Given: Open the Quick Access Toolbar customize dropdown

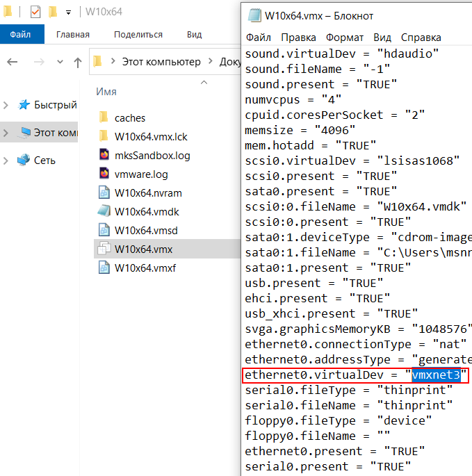Looking at the screenshot, I should 68,13.
